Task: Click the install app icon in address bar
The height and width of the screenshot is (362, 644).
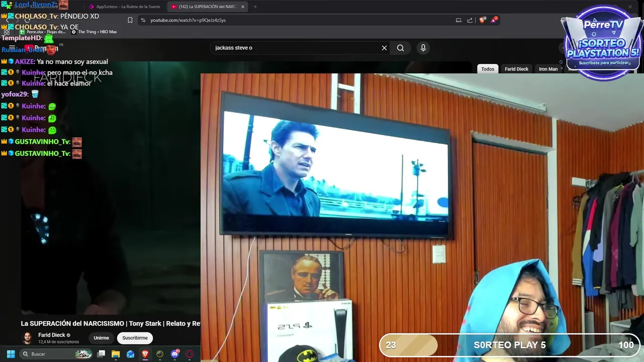Action: (x=458, y=20)
